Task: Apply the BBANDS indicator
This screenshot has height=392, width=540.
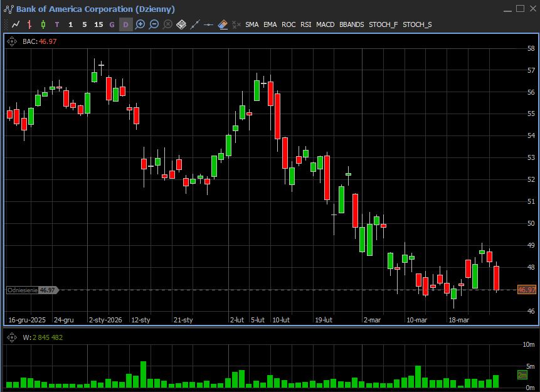Action: tap(351, 24)
